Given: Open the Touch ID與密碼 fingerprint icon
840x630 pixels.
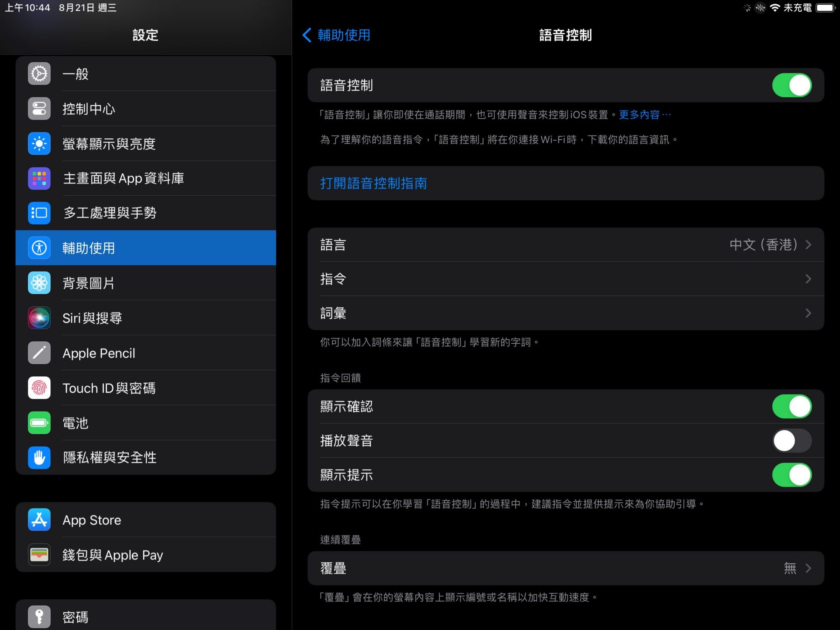Looking at the screenshot, I should (39, 388).
